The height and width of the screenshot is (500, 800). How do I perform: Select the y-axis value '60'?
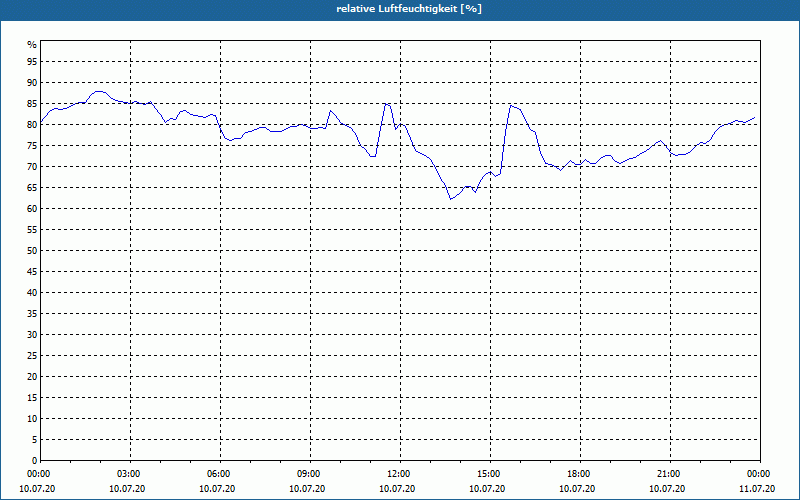32,209
